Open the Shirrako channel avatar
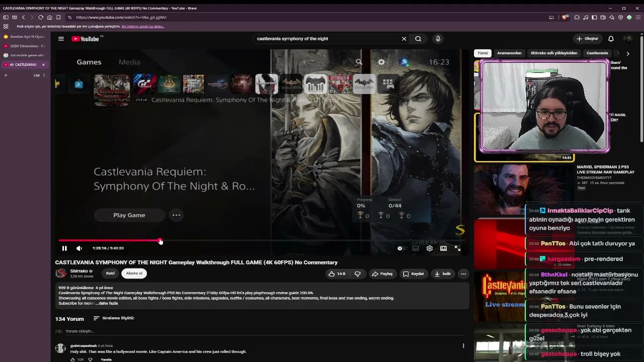Image resolution: width=644 pixels, height=362 pixels. coord(61,274)
